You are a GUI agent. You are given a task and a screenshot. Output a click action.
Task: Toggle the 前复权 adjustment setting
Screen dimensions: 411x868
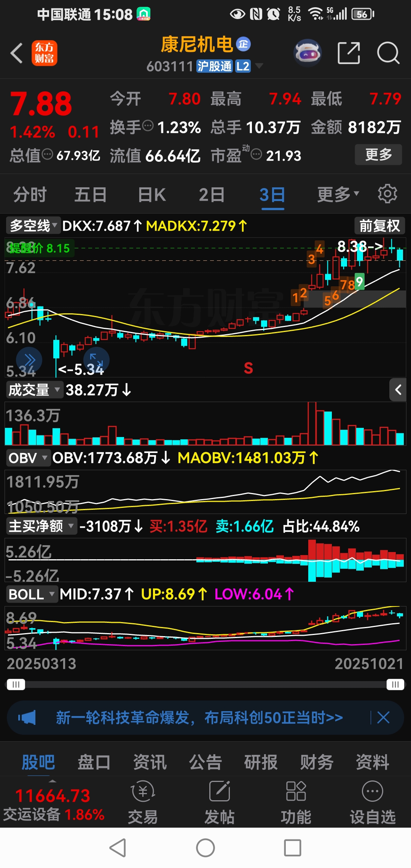tap(379, 226)
